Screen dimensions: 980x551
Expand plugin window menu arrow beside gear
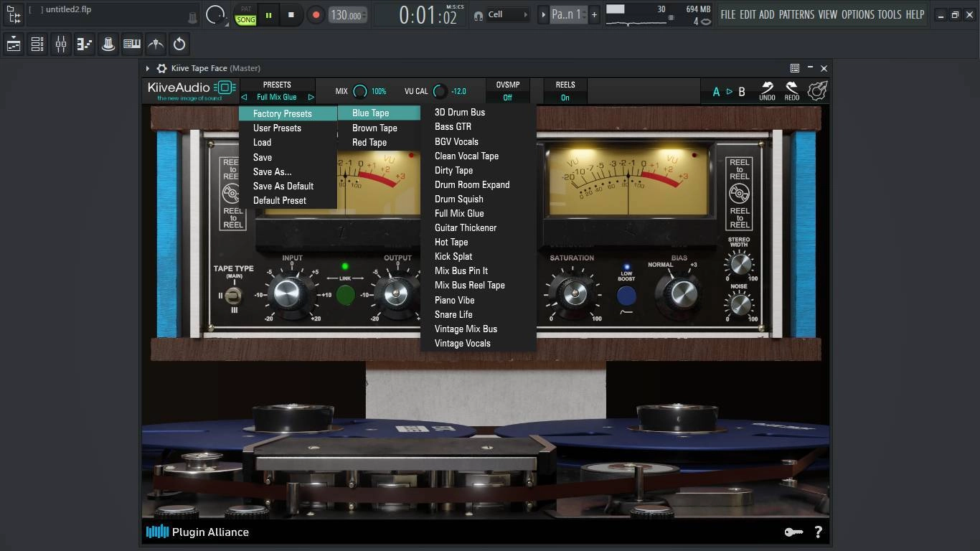(148, 68)
